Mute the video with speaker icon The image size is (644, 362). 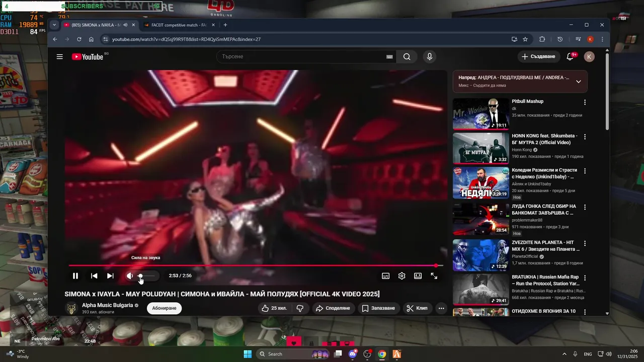(x=129, y=276)
